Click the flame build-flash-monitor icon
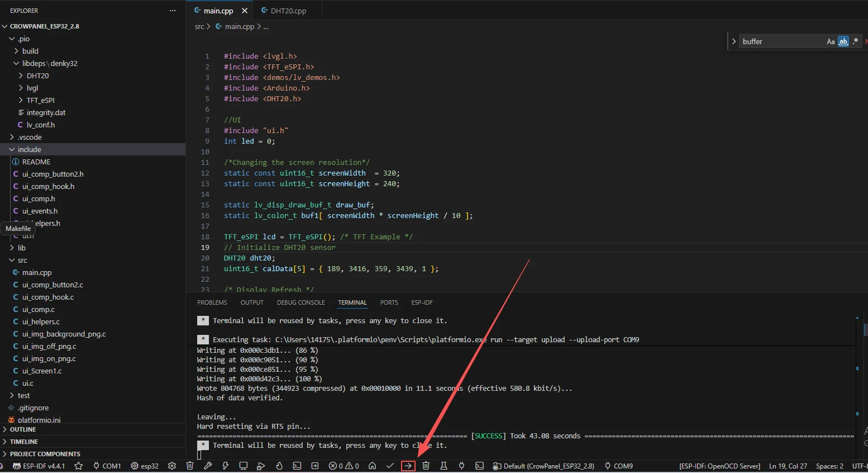This screenshot has height=473, width=868. pyautogui.click(x=279, y=466)
